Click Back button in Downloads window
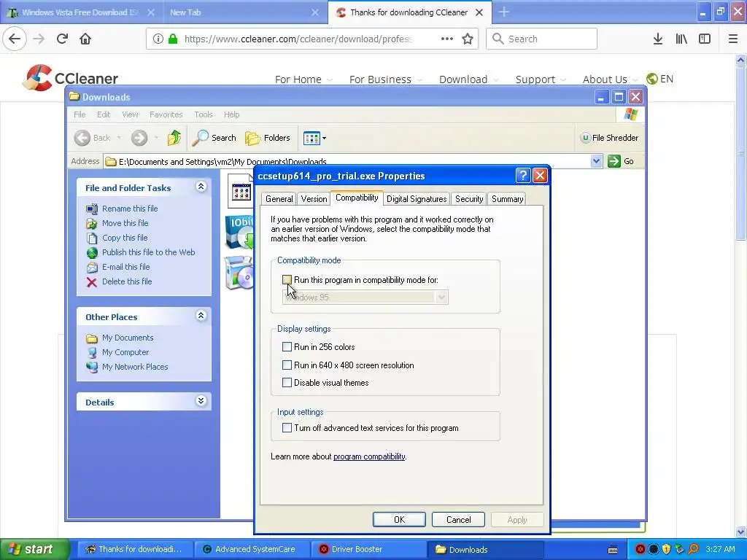The image size is (747, 560). click(93, 138)
